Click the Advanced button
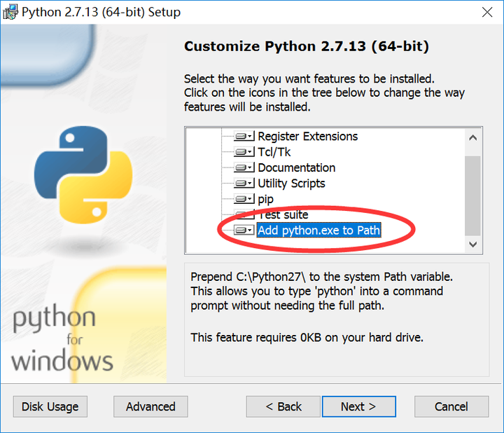504x433 pixels. pyautogui.click(x=150, y=406)
